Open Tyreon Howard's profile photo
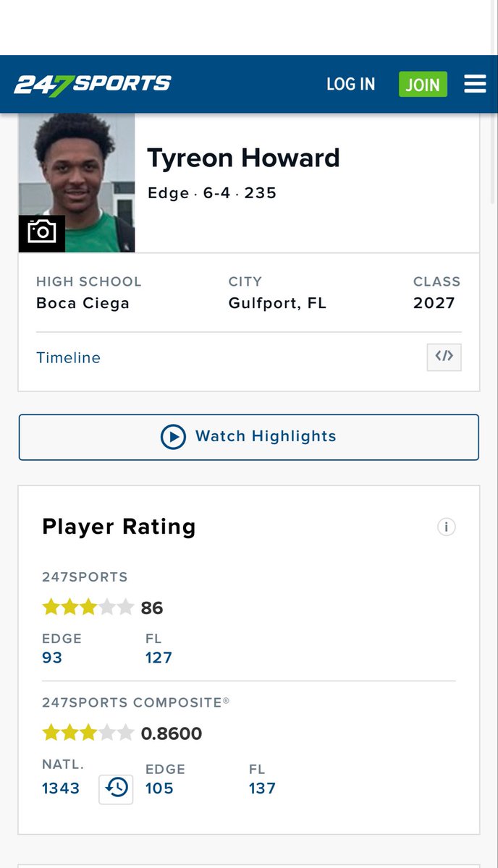The image size is (498, 868). (77, 182)
